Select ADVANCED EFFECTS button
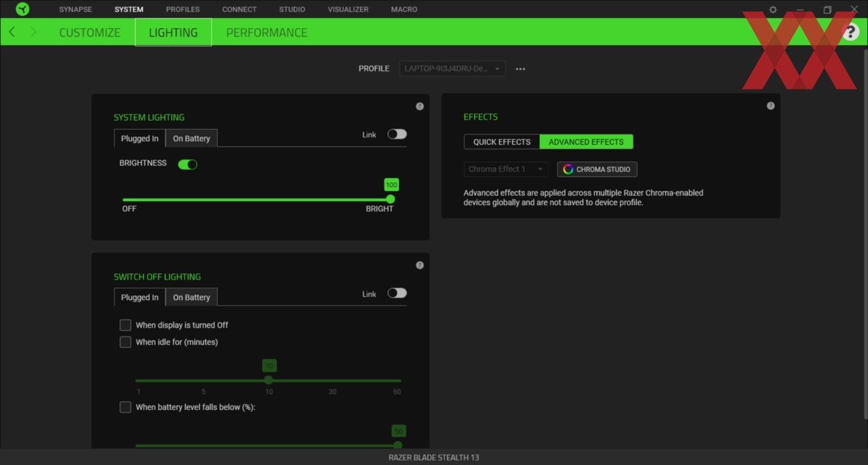Image resolution: width=868 pixels, height=465 pixels. (x=586, y=142)
